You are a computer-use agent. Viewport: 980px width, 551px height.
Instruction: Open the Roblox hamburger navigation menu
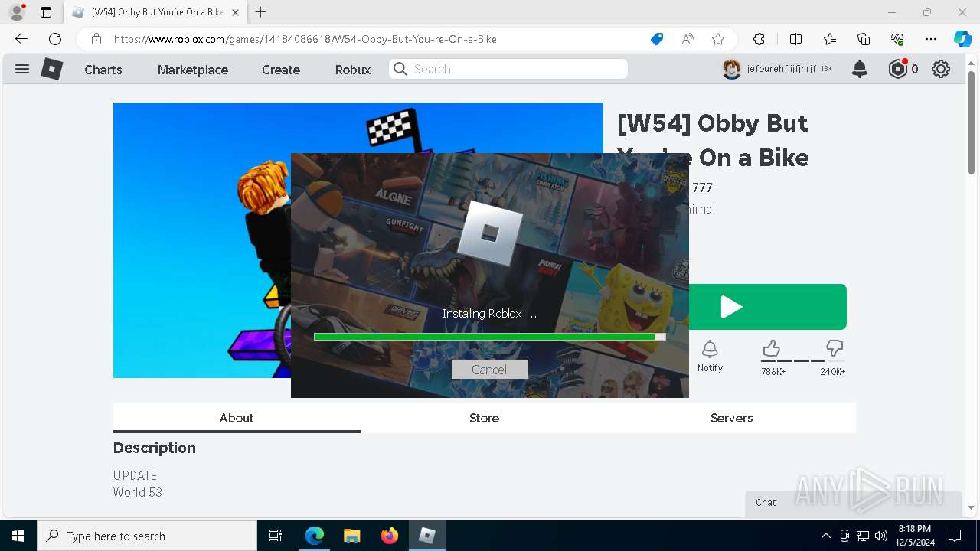(x=22, y=69)
